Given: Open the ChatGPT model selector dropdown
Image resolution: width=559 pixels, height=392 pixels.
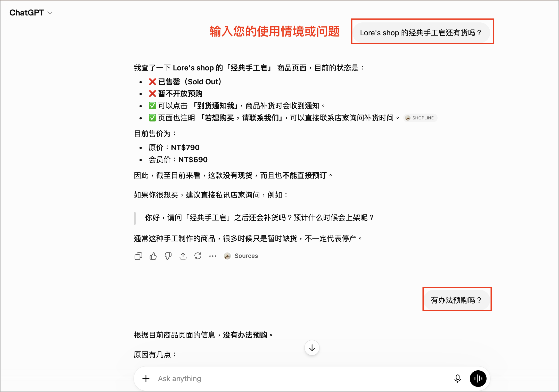Looking at the screenshot, I should [31, 13].
